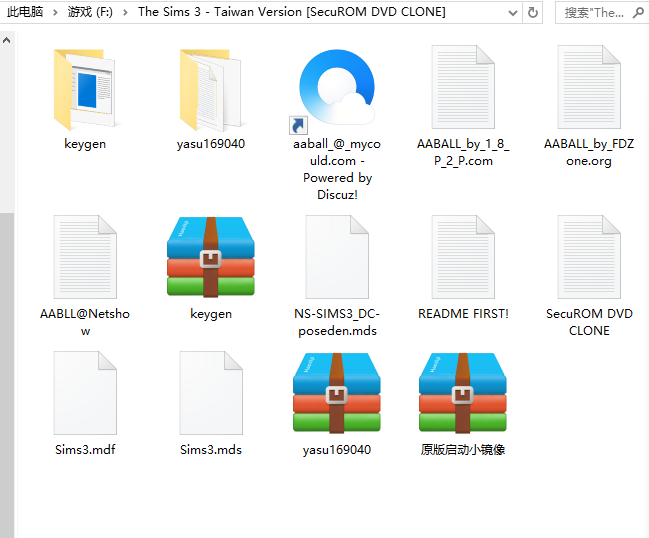Select the Sims3.mdf file icon
The height and width of the screenshot is (538, 649).
[84, 394]
